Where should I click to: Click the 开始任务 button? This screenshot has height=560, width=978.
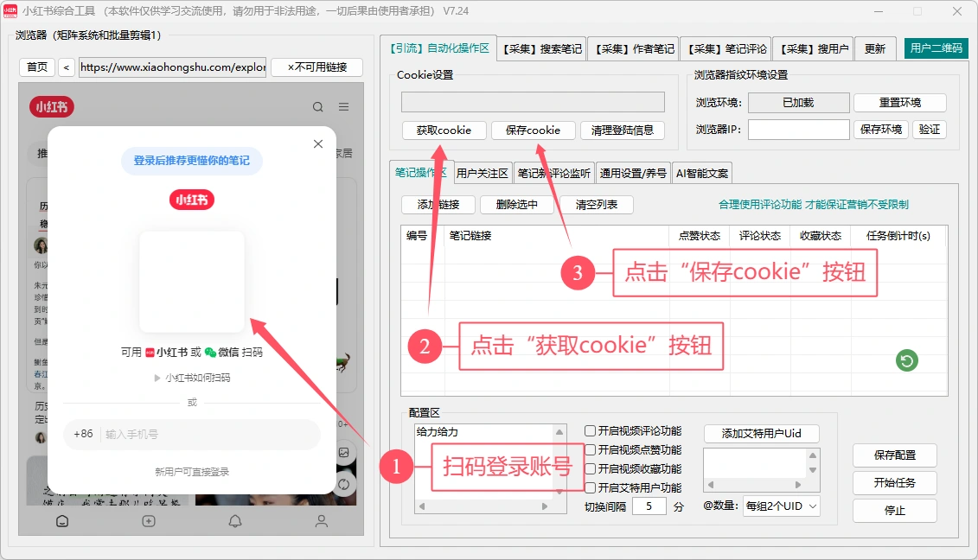pos(894,483)
